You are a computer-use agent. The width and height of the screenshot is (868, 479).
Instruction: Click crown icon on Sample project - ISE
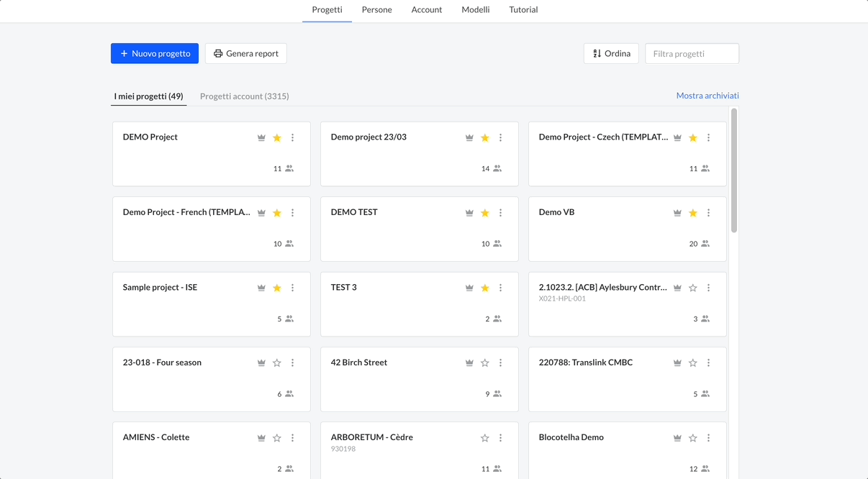point(261,288)
